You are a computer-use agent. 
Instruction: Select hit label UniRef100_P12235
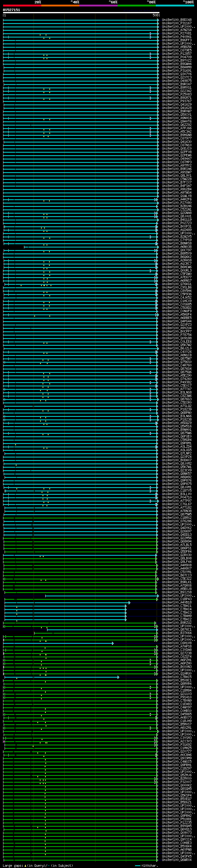[177, 822]
